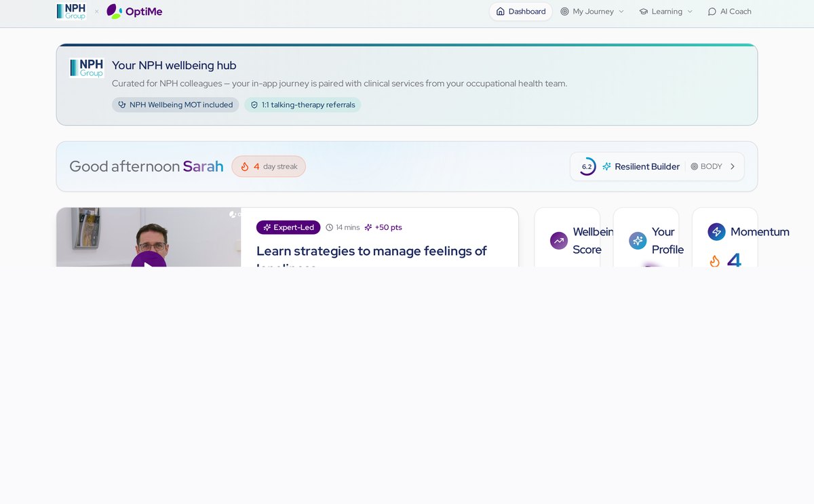Screen dimensions: 814x504
Task: Click the 14 mins duration label
Action: (348, 227)
